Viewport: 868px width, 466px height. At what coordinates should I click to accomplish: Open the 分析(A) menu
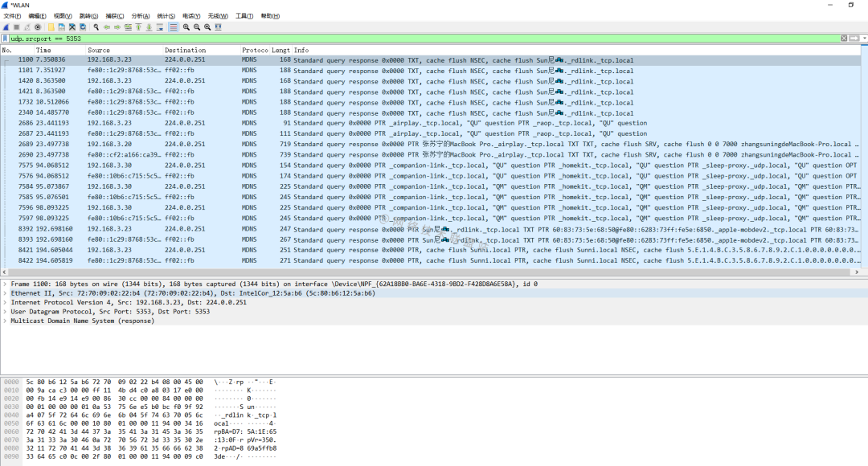pyautogui.click(x=140, y=16)
